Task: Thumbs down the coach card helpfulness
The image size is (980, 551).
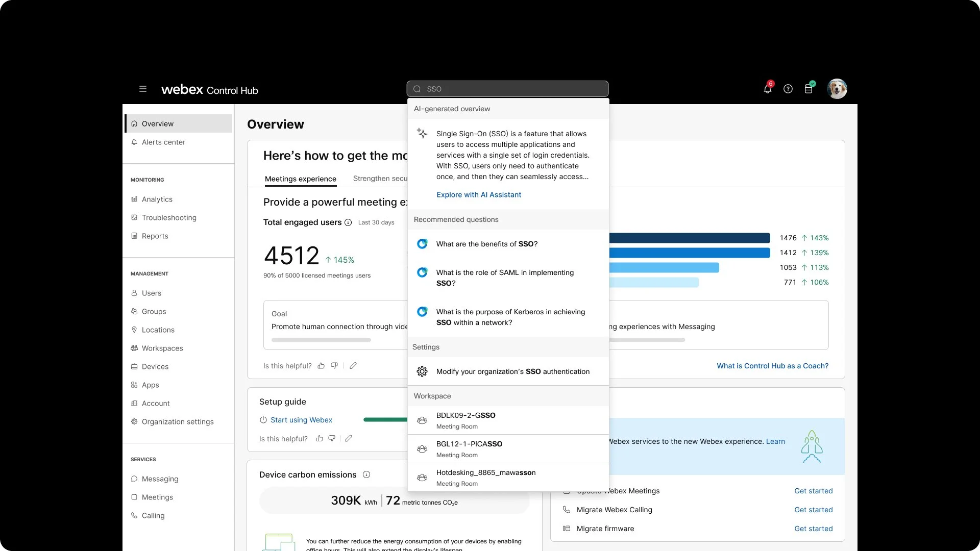Action: (334, 366)
